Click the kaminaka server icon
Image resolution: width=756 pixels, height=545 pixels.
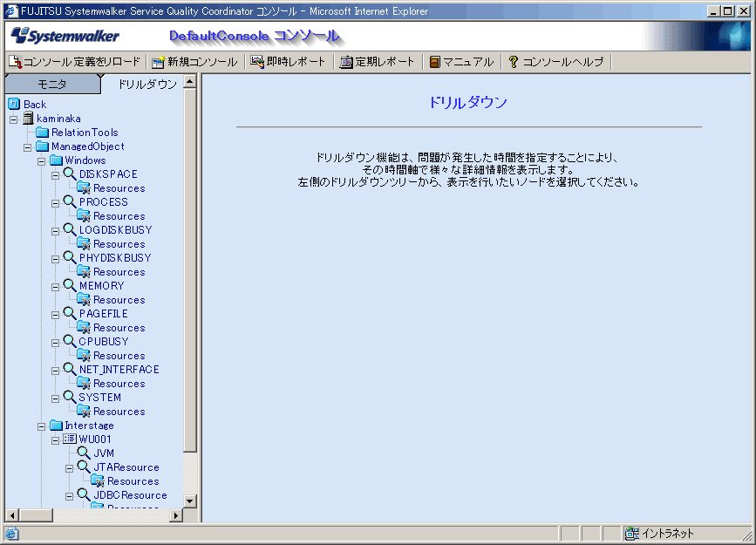[29, 119]
